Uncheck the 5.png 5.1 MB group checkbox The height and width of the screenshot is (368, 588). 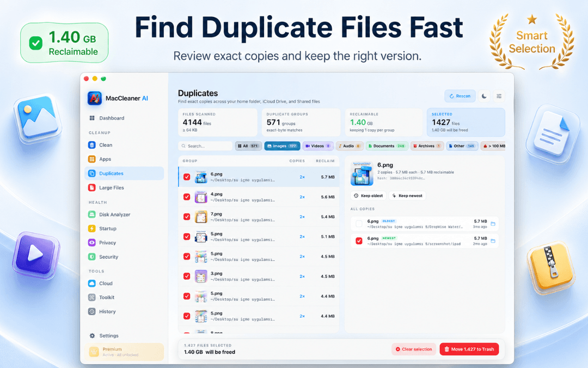[187, 237]
